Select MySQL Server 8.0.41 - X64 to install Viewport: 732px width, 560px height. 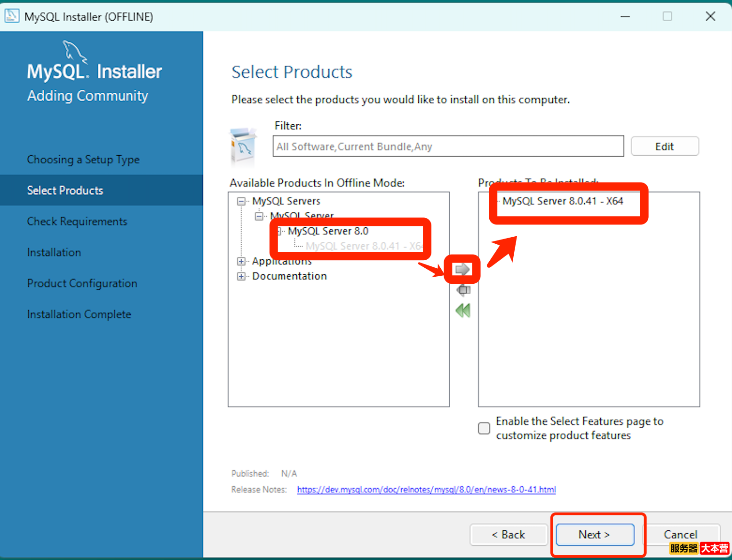[563, 201]
